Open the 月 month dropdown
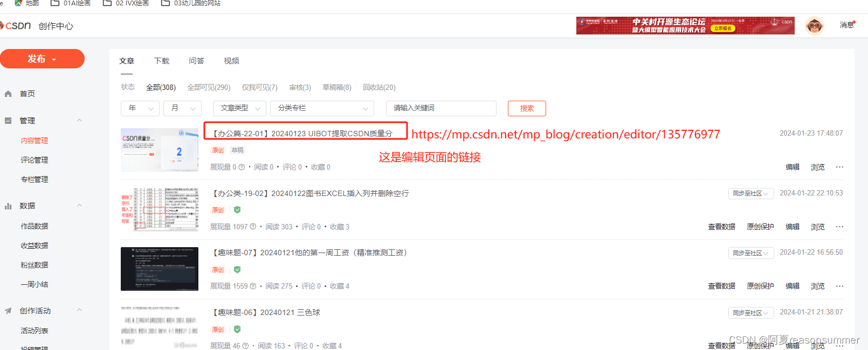Image resolution: width=868 pixels, height=350 pixels. [x=183, y=108]
